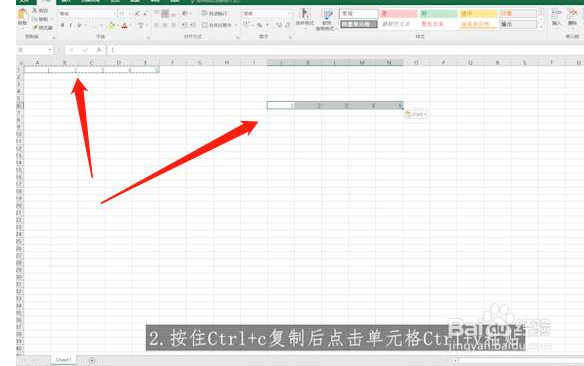Toggle center alignment in alignment group
The height and width of the screenshot is (366, 584).
pyautogui.click(x=165, y=25)
